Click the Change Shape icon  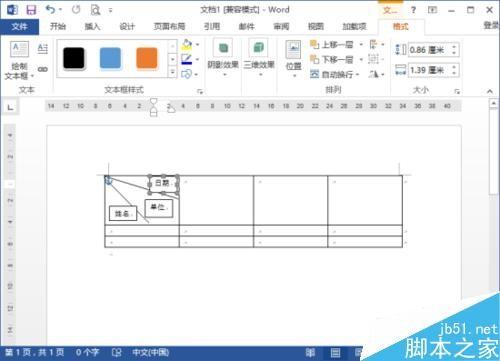coord(187,74)
